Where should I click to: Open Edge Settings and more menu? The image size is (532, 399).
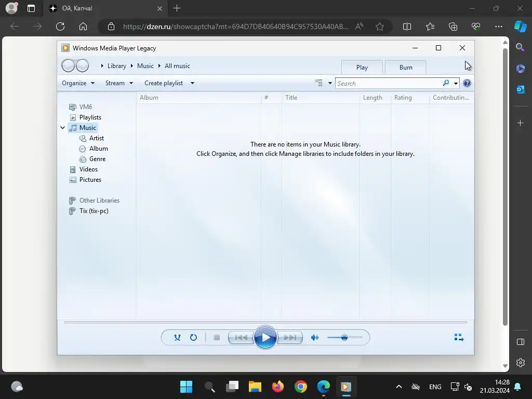coord(498,26)
